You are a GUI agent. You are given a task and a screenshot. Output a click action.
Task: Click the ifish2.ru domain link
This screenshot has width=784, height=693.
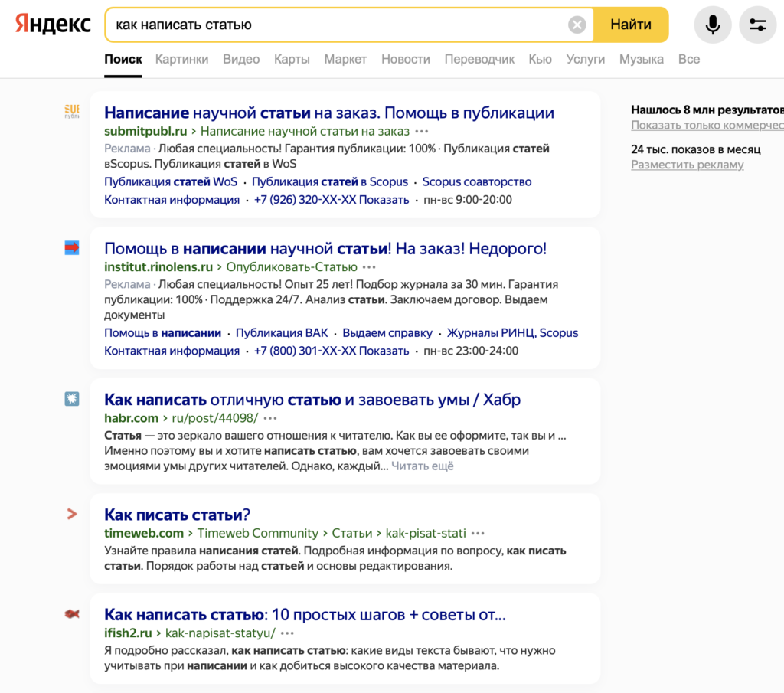click(x=128, y=633)
